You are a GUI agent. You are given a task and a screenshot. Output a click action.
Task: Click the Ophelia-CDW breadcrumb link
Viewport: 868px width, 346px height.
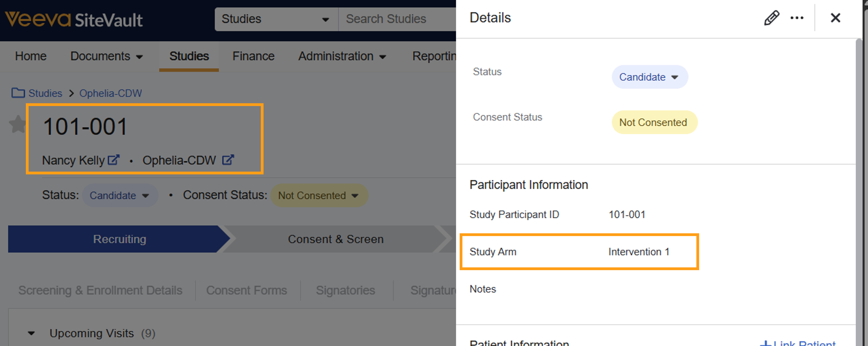click(110, 93)
